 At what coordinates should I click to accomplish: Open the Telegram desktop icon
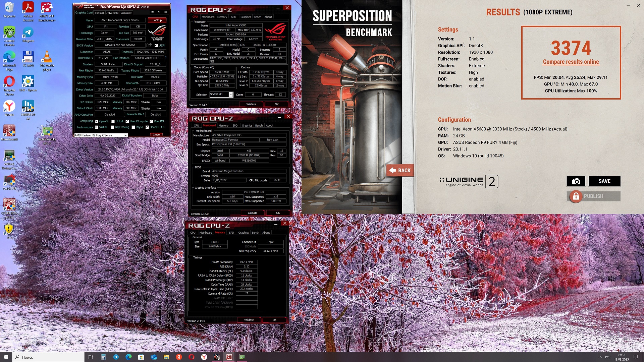pyautogui.click(x=28, y=35)
